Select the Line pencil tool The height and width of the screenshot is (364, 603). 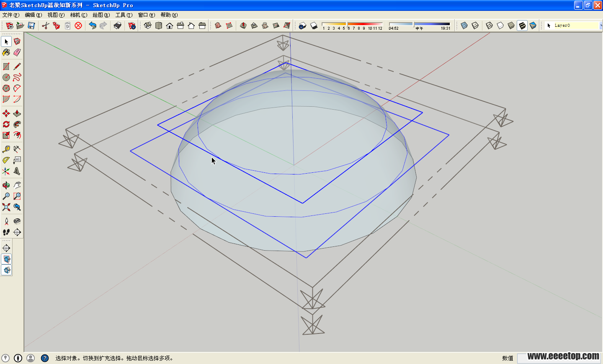click(x=17, y=67)
